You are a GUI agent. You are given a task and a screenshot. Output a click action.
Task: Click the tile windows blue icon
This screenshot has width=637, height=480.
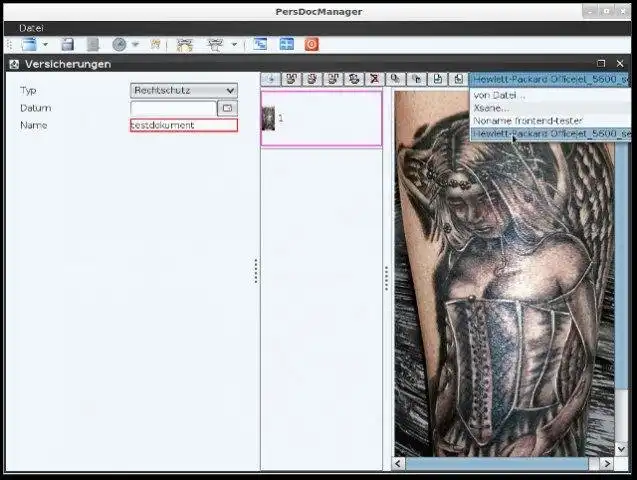point(286,44)
